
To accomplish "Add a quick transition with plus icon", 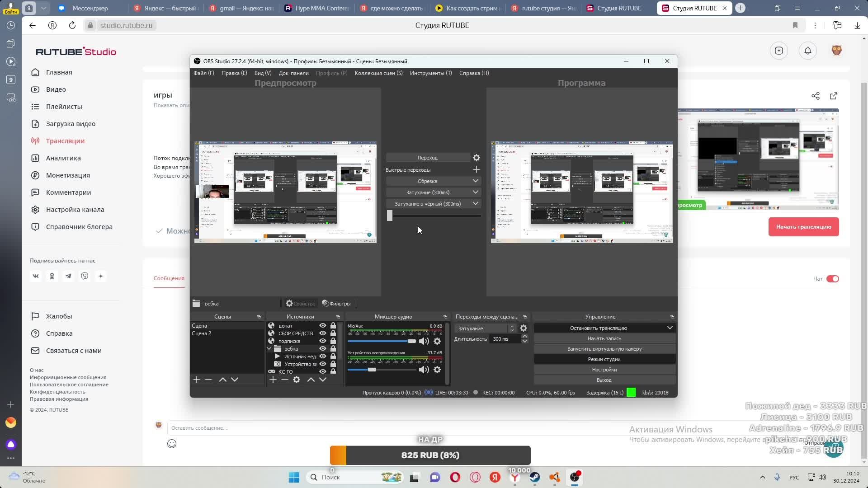I will click(476, 169).
